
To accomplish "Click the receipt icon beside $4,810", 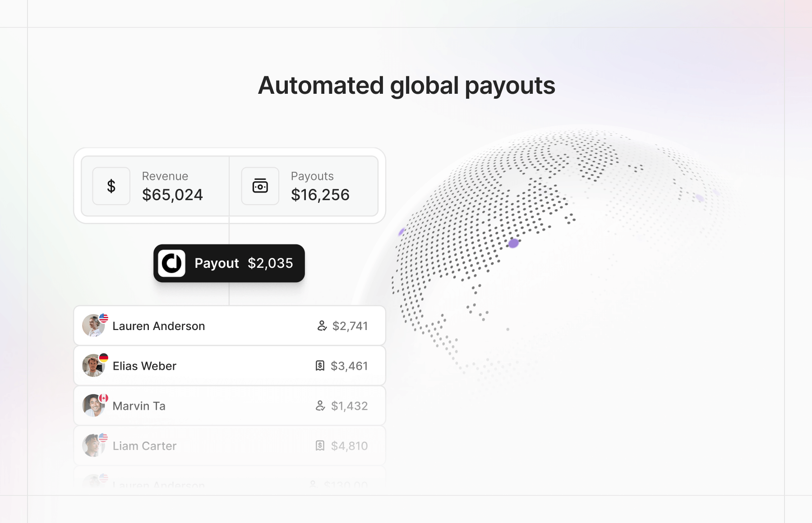I will pyautogui.click(x=320, y=446).
